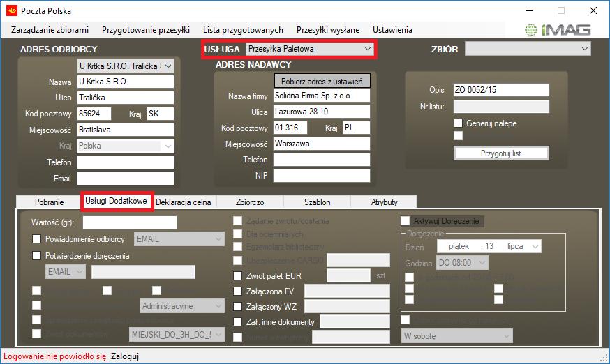Expand the MIEJSKI_DO_3H dropdown

coord(218,335)
